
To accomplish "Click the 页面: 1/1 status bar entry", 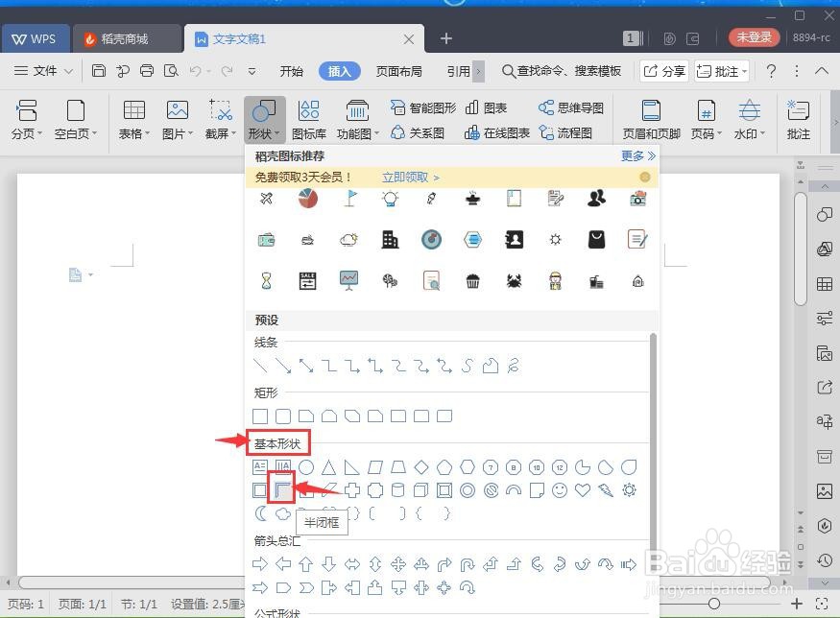I will click(82, 604).
